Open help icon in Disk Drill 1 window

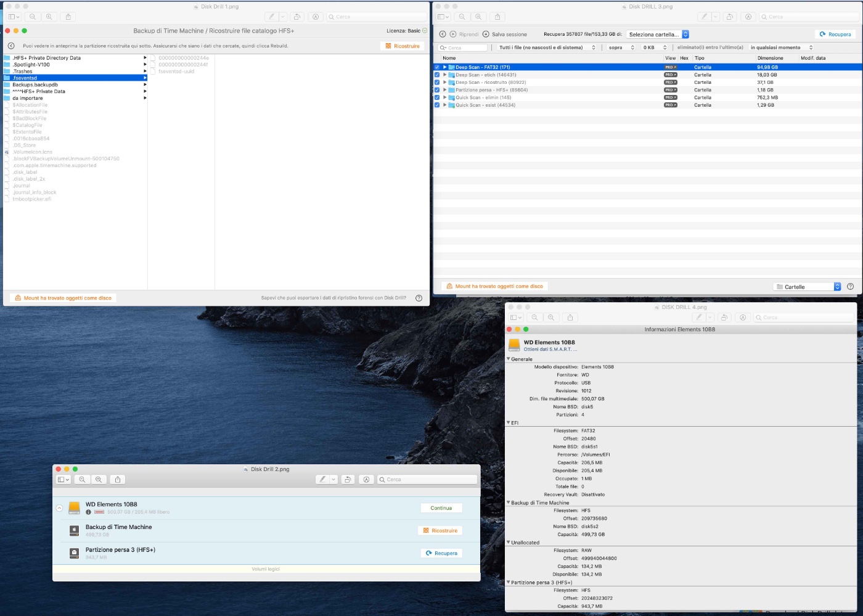point(419,298)
